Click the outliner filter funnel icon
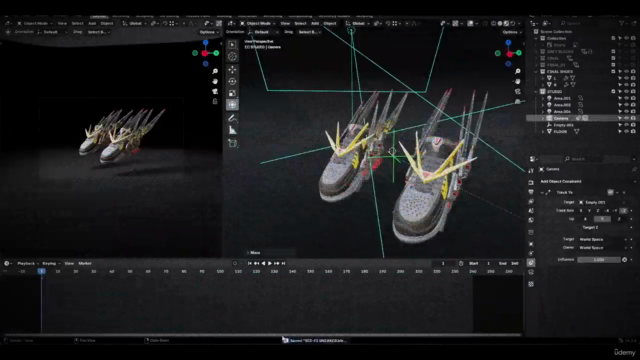Image resolution: width=640 pixels, height=360 pixels. coord(622,23)
